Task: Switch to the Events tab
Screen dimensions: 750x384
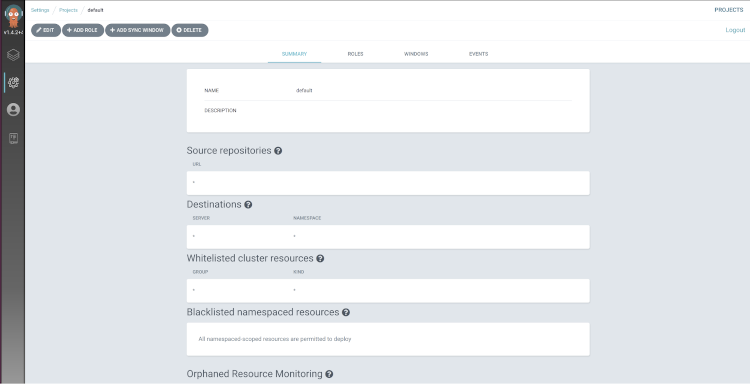Action: point(478,54)
